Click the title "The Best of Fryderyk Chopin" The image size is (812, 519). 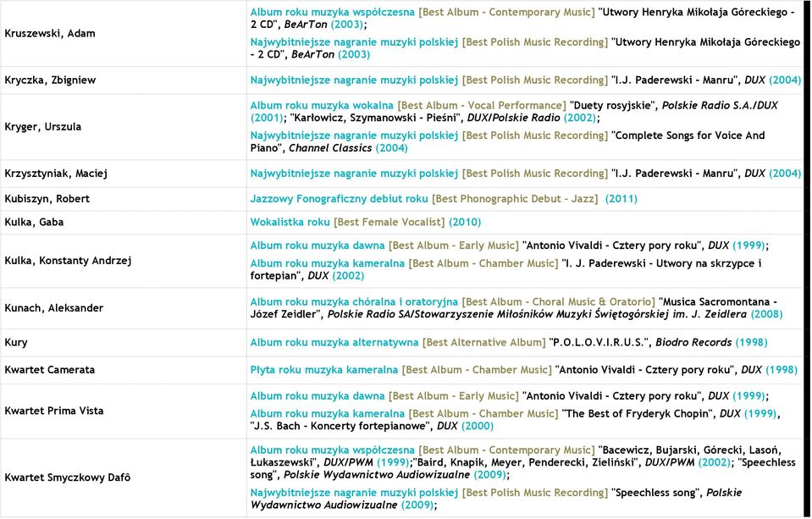[638, 414]
